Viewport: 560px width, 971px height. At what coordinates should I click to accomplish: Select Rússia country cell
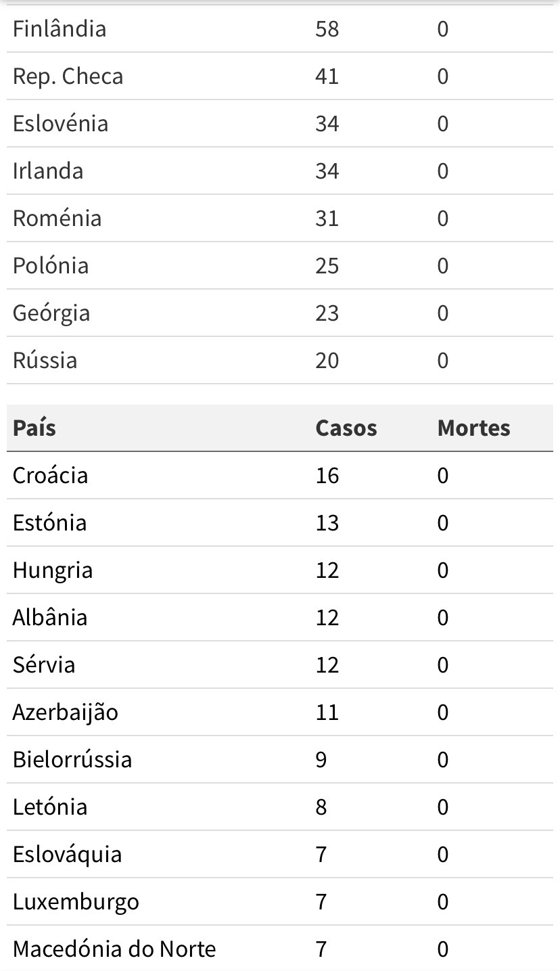coord(45,361)
